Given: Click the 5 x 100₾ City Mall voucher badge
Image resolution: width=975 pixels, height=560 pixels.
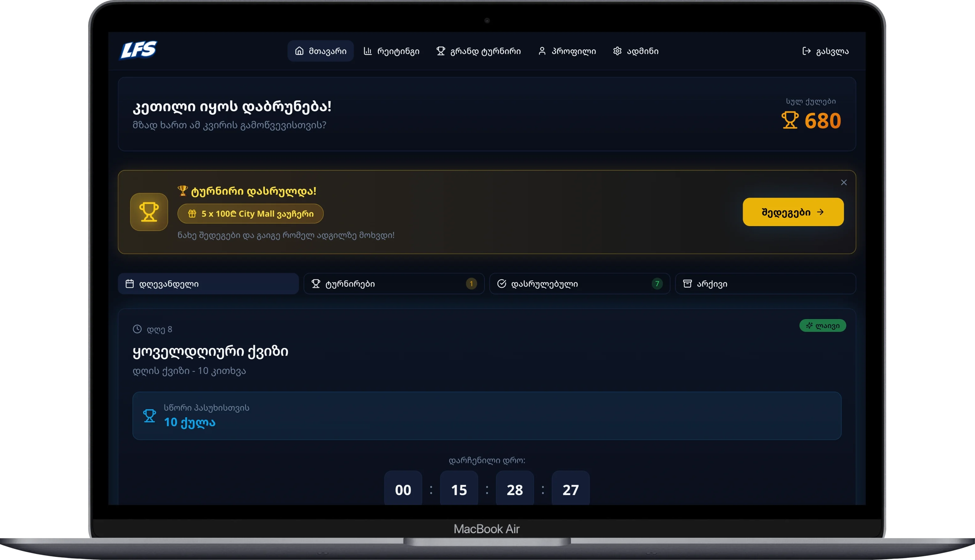Looking at the screenshot, I should point(251,213).
